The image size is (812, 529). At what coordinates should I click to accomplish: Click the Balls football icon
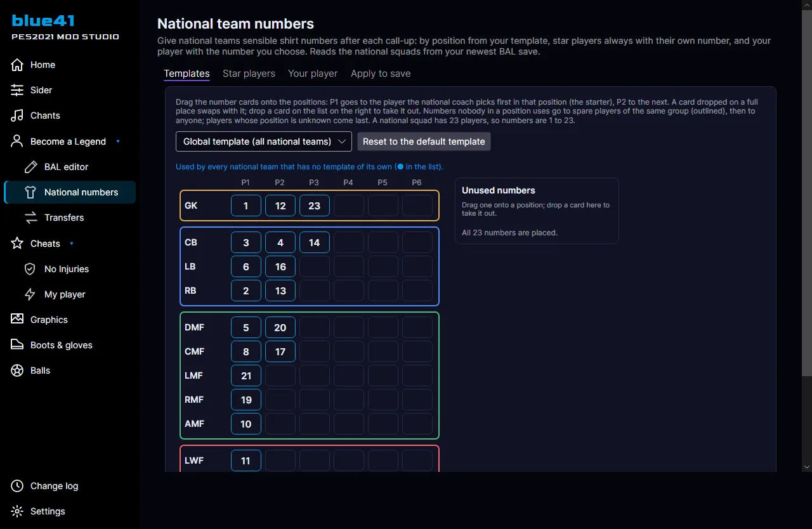click(17, 370)
